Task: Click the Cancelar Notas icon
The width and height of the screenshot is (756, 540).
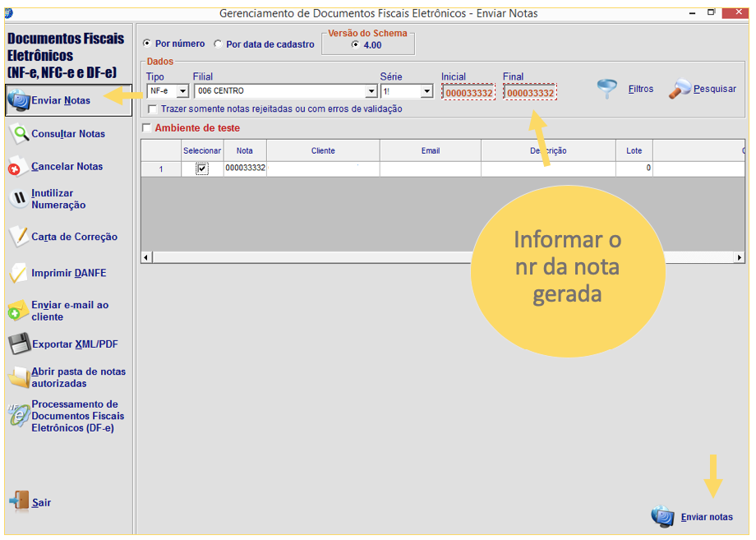Action: (18, 167)
